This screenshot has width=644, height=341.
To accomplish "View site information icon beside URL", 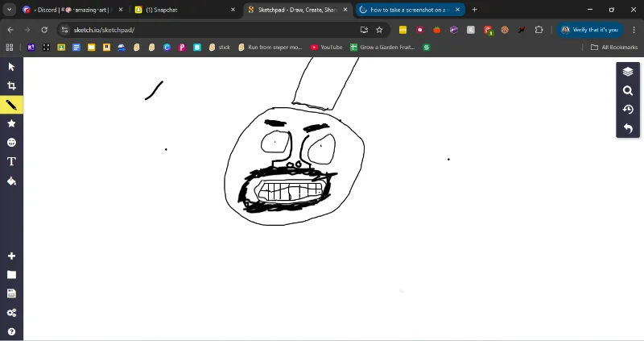I will (x=64, y=30).
